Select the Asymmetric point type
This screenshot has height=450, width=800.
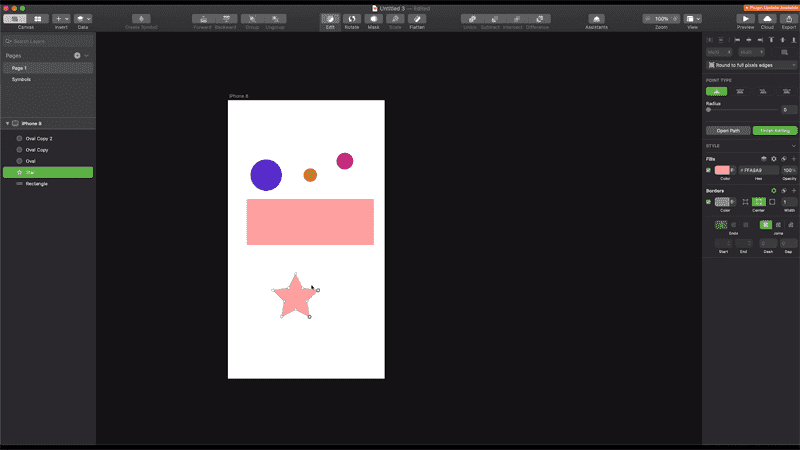[x=786, y=91]
